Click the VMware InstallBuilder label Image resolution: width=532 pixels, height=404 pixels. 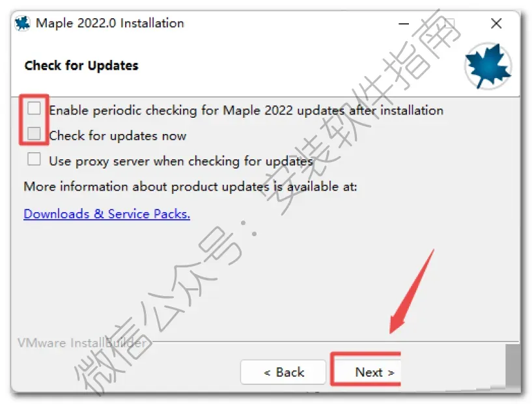tap(82, 343)
